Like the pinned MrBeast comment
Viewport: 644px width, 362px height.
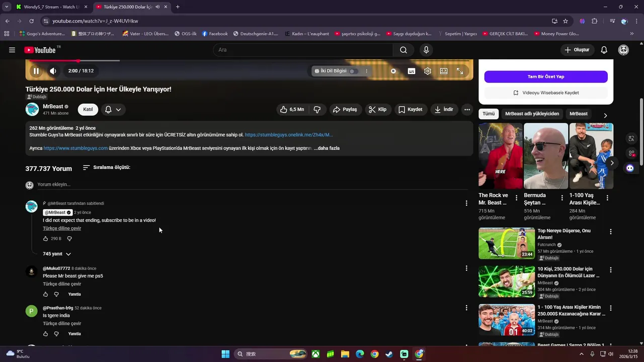coord(45,239)
